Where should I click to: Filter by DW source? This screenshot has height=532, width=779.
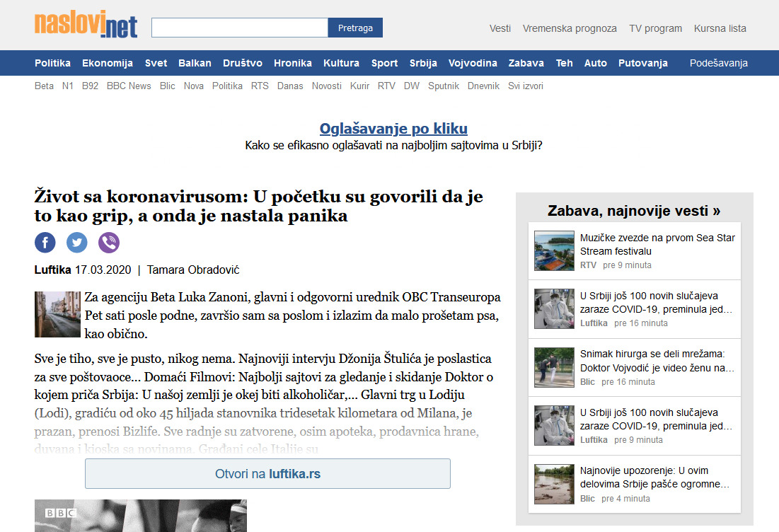coord(412,86)
